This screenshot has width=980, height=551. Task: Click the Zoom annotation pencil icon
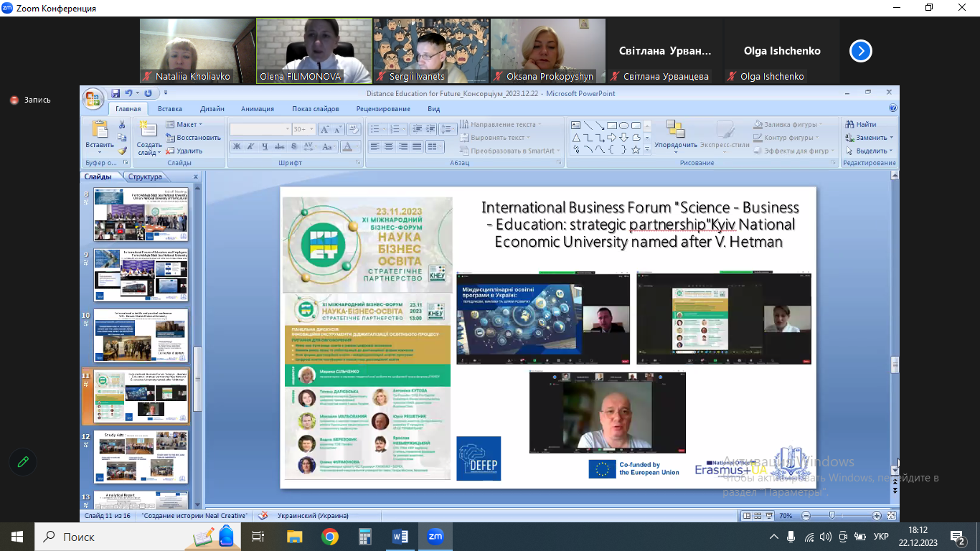click(x=23, y=461)
